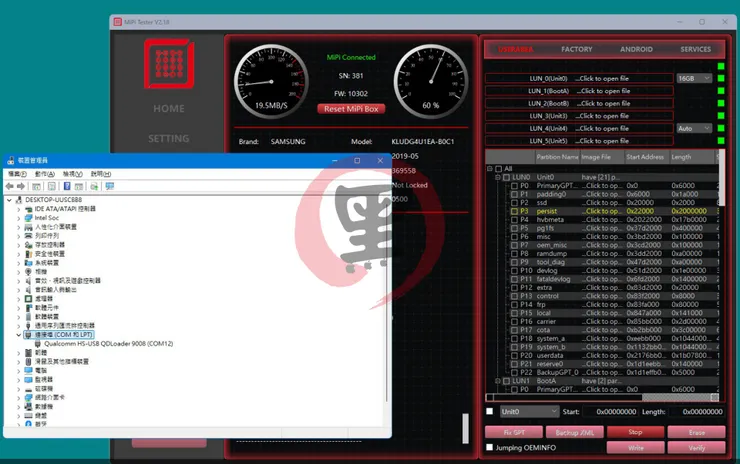
Task: Click the blue help icon in Device Manager toolbar
Action: pyautogui.click(x=67, y=186)
